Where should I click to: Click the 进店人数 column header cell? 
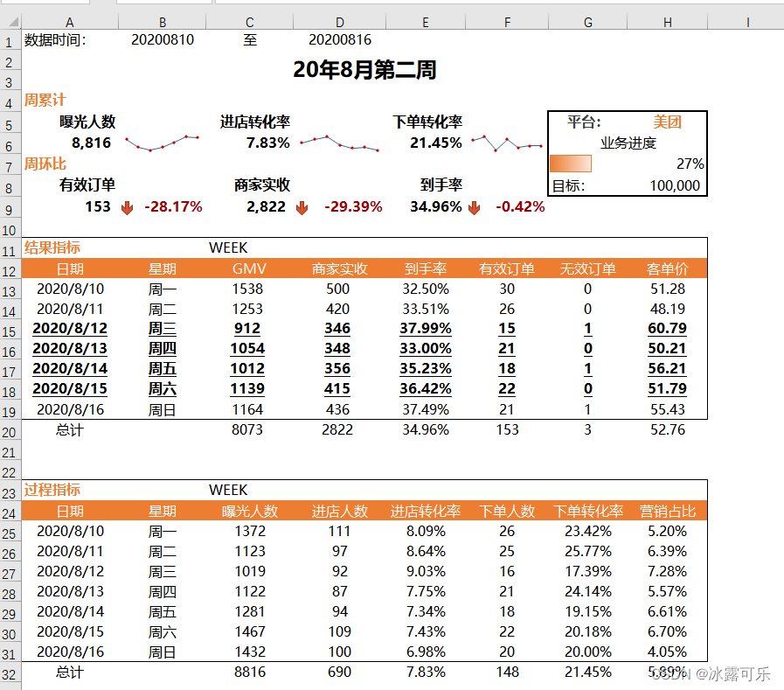point(339,511)
